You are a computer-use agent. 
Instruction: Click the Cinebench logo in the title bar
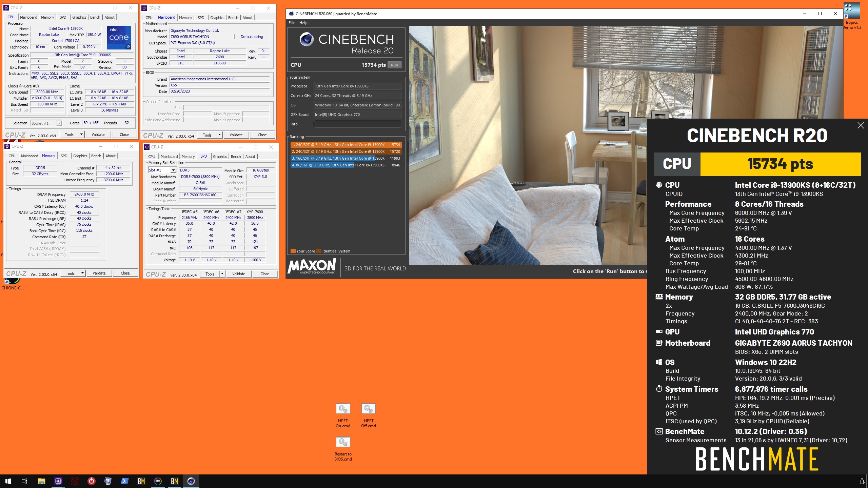[x=291, y=14]
